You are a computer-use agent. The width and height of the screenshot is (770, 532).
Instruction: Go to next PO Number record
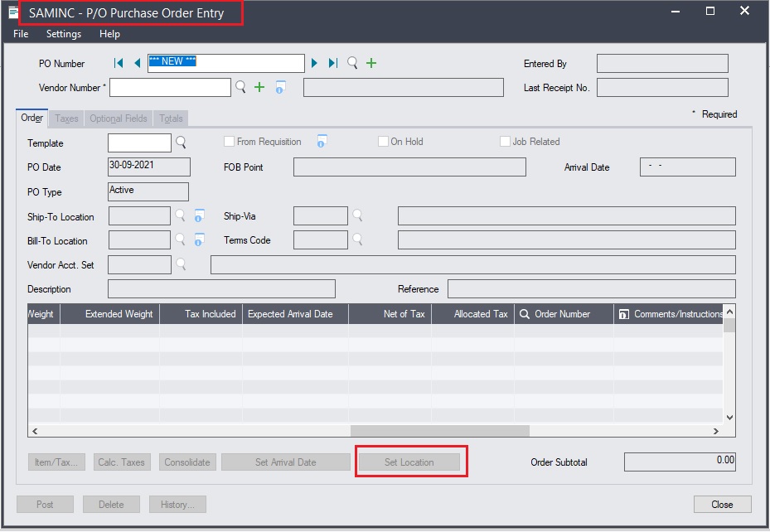[314, 63]
